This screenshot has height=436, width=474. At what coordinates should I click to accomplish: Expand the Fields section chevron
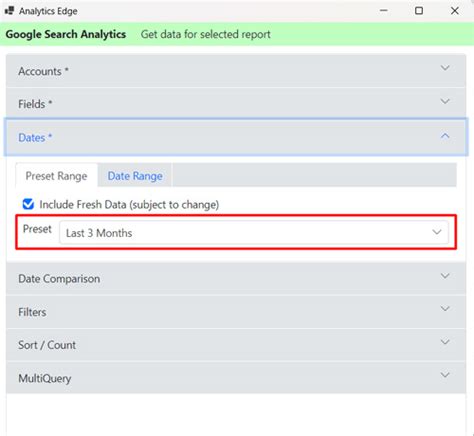(445, 101)
